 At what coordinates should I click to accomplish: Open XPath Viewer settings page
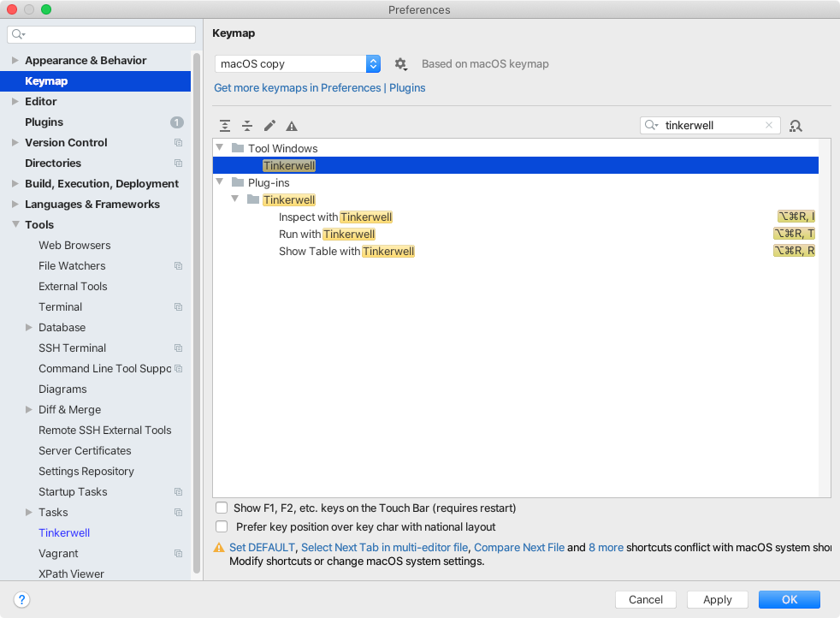pos(71,573)
